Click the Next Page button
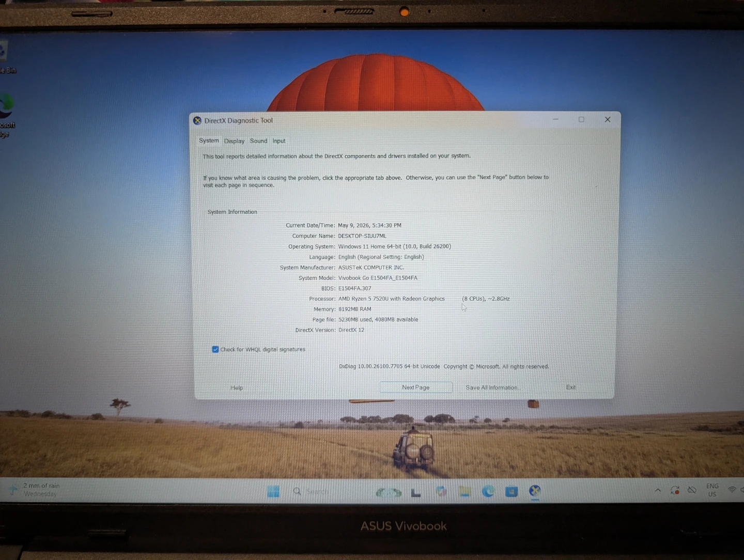 tap(416, 387)
